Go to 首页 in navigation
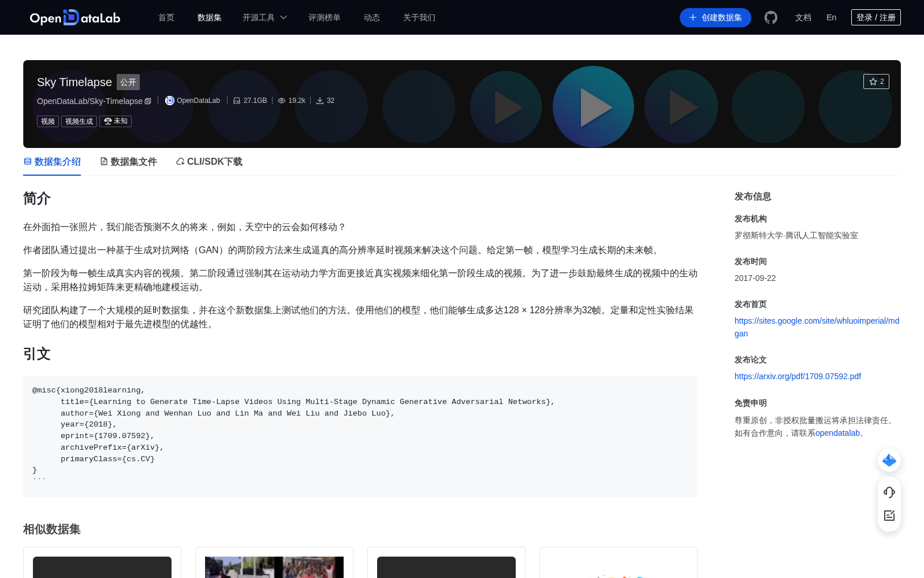This screenshot has width=924, height=578. 166,17
